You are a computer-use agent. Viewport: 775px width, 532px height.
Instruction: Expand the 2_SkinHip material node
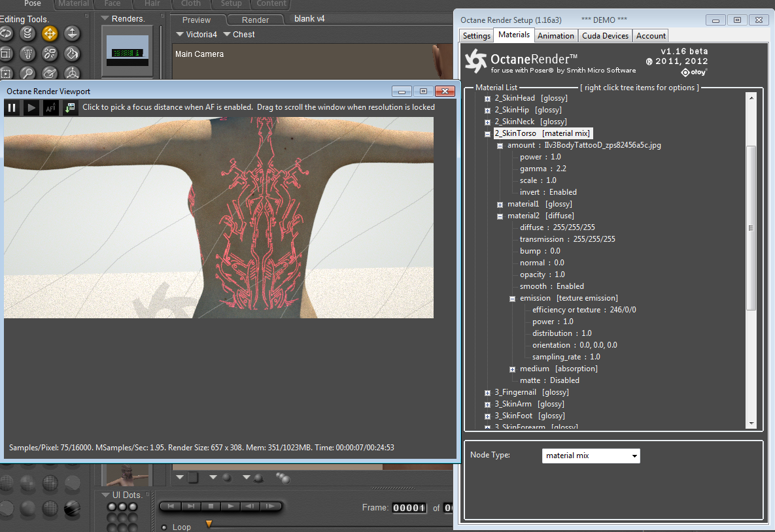(x=487, y=110)
